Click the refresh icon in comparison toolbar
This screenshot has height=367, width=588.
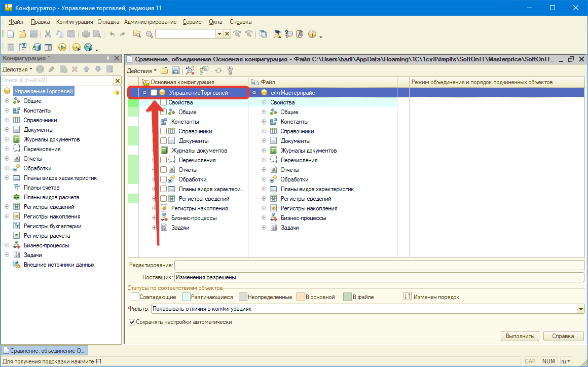[x=218, y=70]
